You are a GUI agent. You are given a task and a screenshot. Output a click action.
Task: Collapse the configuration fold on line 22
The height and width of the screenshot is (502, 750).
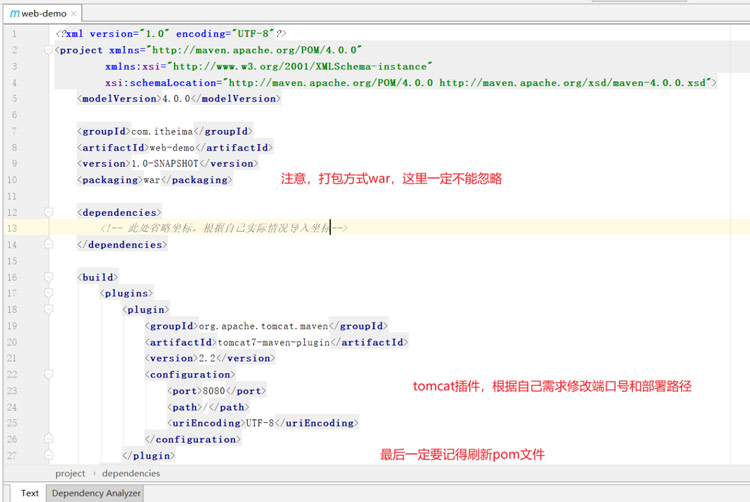point(48,374)
